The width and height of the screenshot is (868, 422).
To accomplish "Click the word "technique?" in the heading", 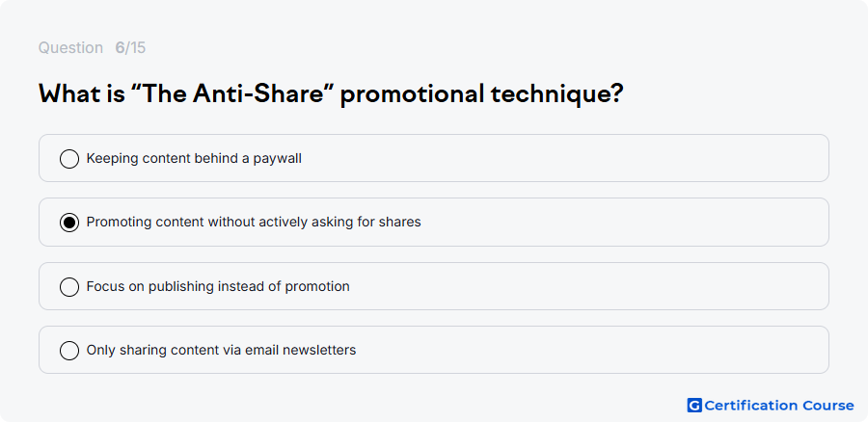I will pyautogui.click(x=556, y=94).
